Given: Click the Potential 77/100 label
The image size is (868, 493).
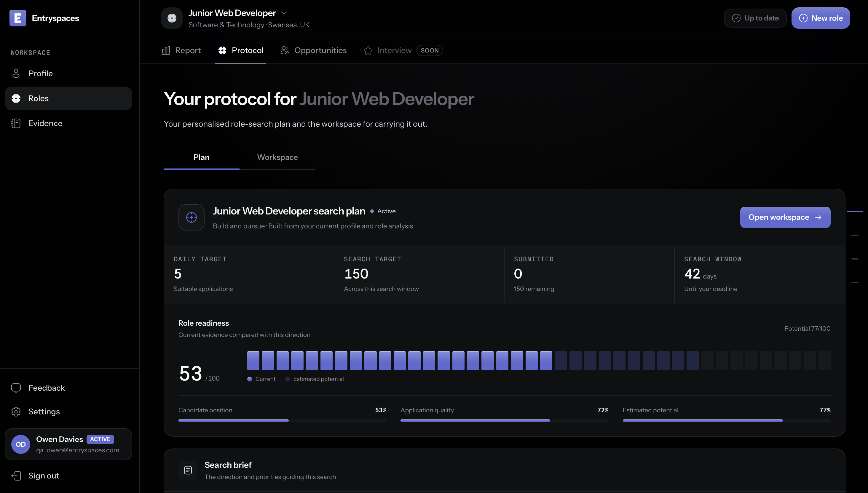Looking at the screenshot, I should pos(807,328).
